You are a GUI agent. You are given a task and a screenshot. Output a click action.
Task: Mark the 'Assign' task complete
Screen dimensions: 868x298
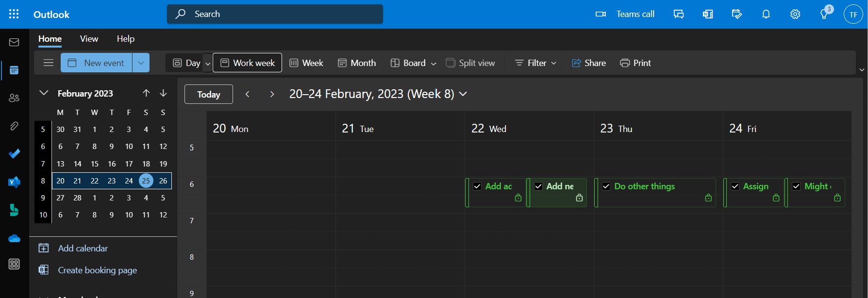click(735, 186)
